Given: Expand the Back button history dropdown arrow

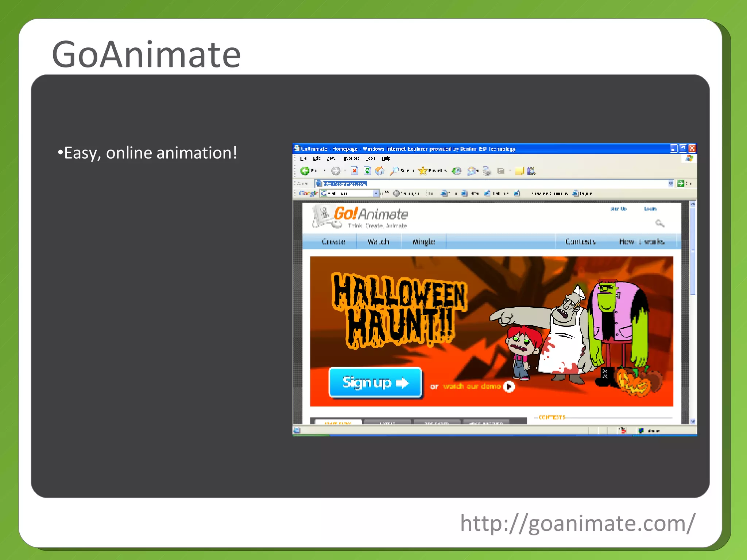Looking at the screenshot, I should click(x=324, y=171).
